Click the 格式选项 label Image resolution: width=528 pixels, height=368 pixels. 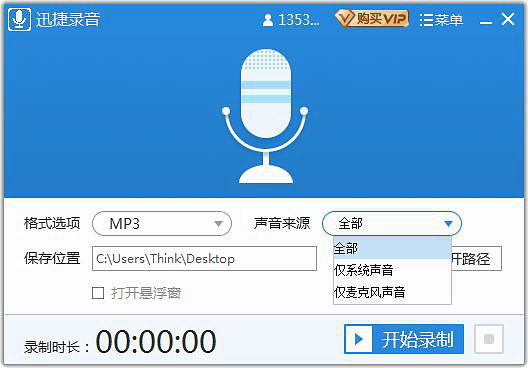pos(52,223)
